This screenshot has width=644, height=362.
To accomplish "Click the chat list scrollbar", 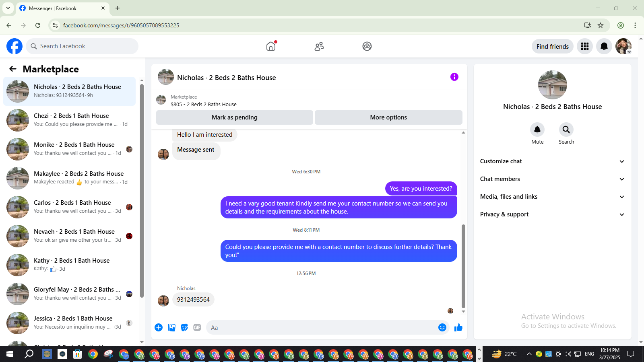I will pyautogui.click(x=142, y=191).
